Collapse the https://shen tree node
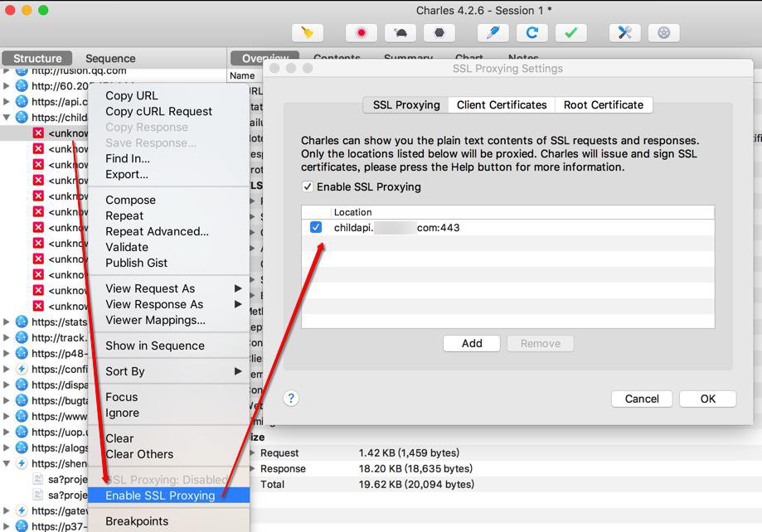Viewport: 762px width, 532px height. click(x=7, y=463)
